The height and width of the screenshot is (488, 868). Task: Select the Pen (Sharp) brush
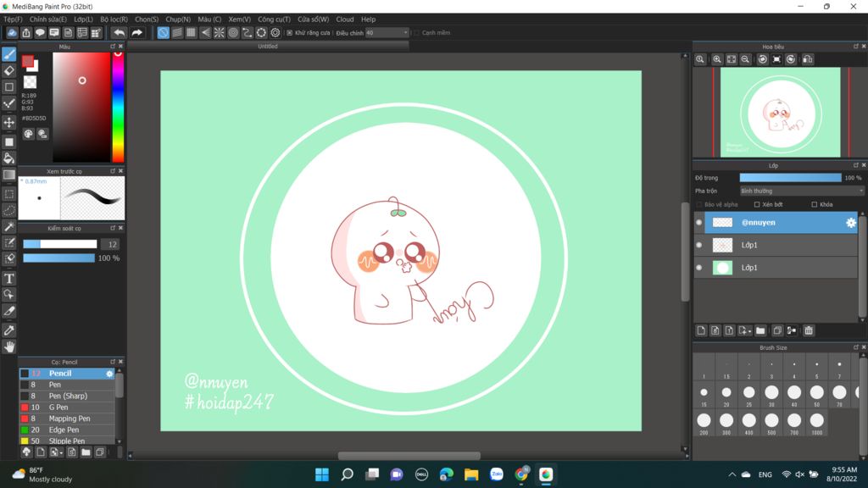(67, 396)
